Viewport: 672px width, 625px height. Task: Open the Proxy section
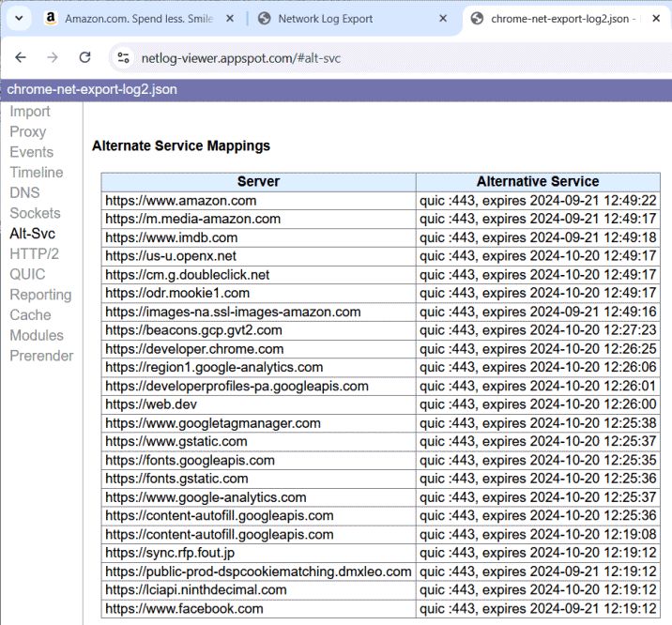[x=28, y=131]
